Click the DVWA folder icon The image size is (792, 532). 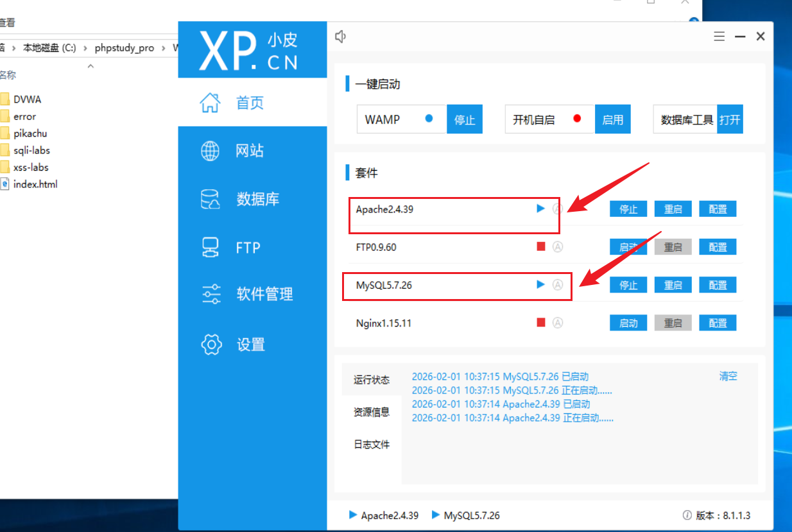point(4,99)
